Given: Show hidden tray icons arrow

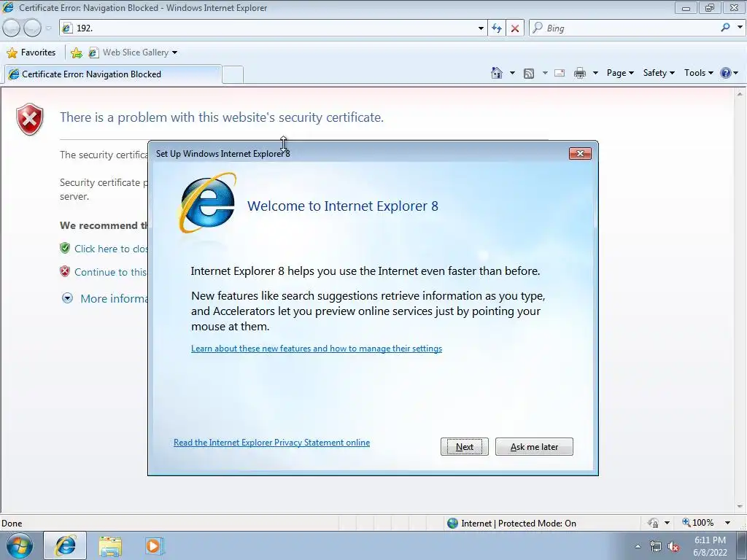Looking at the screenshot, I should tap(638, 546).
